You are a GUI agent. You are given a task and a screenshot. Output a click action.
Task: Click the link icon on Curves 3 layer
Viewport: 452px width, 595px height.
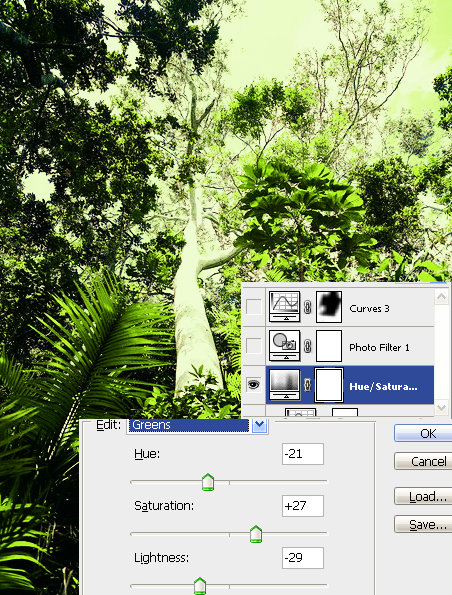point(308,307)
